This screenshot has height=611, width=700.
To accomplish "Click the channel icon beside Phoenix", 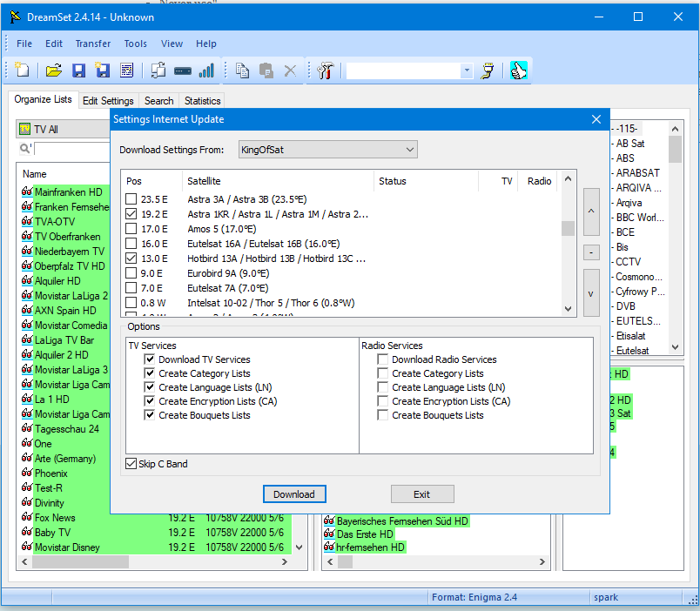I will tap(27, 473).
